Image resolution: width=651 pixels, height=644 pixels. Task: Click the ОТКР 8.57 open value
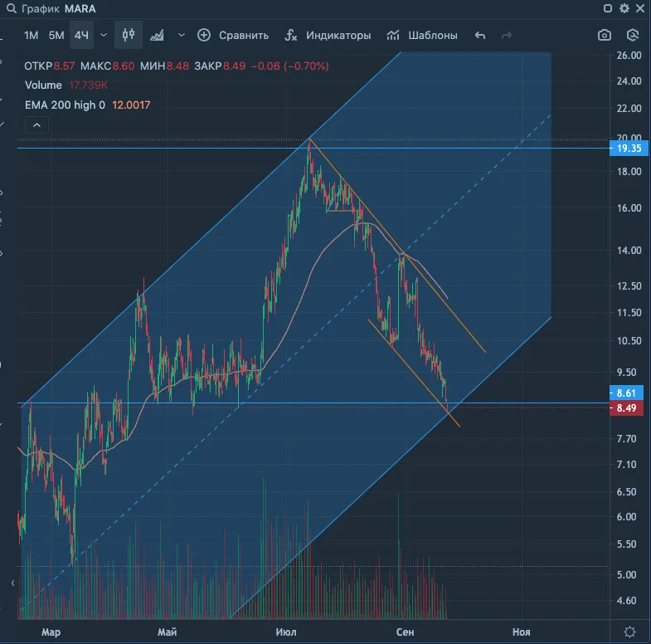50,66
